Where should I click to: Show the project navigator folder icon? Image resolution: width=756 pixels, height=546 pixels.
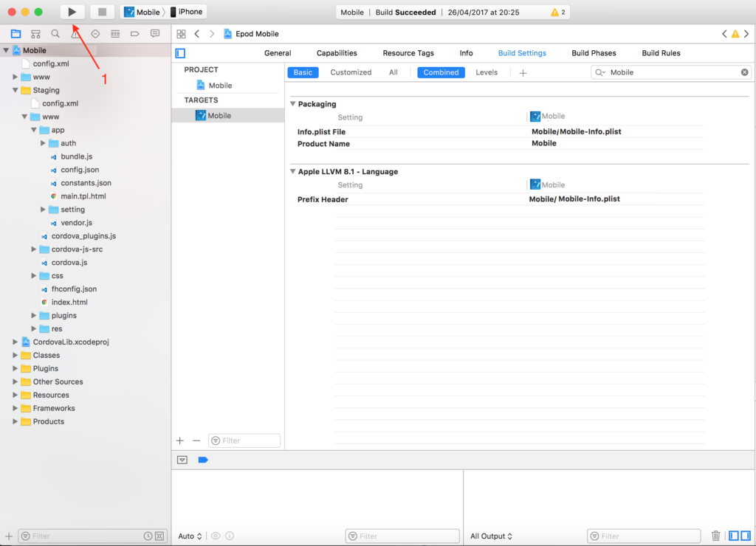(x=16, y=34)
